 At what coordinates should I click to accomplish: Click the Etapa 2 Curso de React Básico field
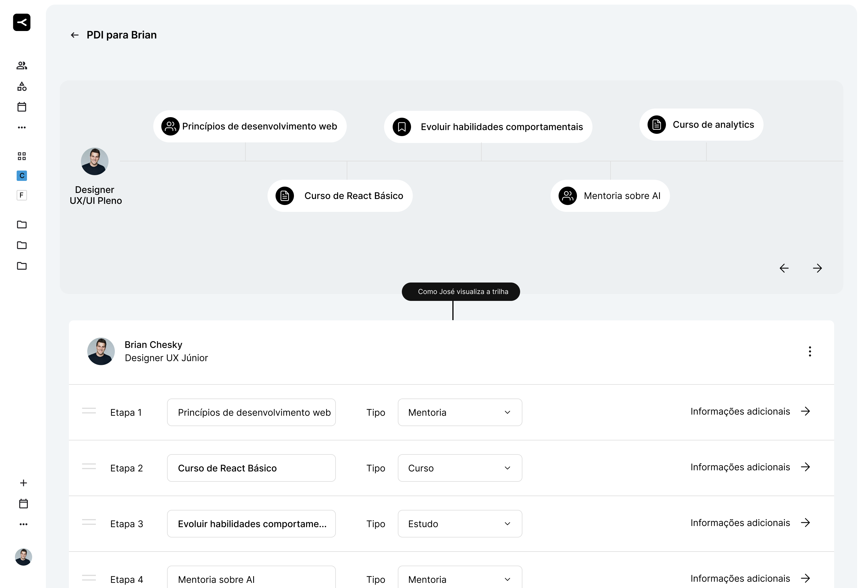click(x=251, y=468)
